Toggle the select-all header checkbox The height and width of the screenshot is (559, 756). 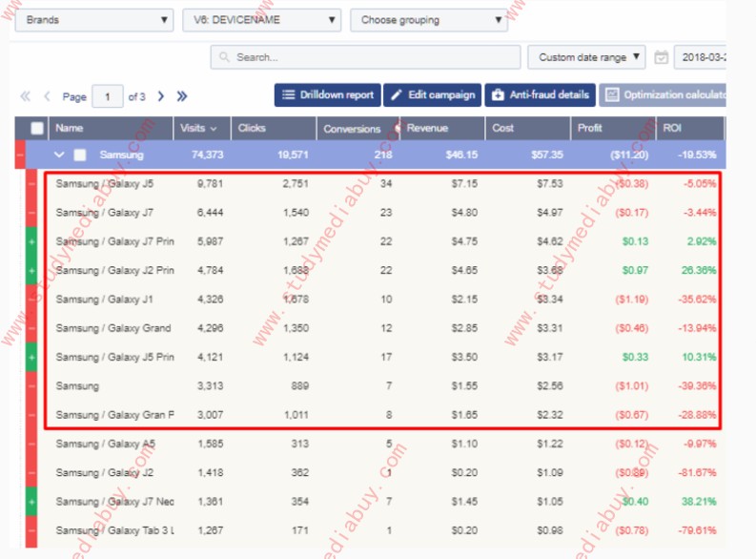tap(37, 128)
